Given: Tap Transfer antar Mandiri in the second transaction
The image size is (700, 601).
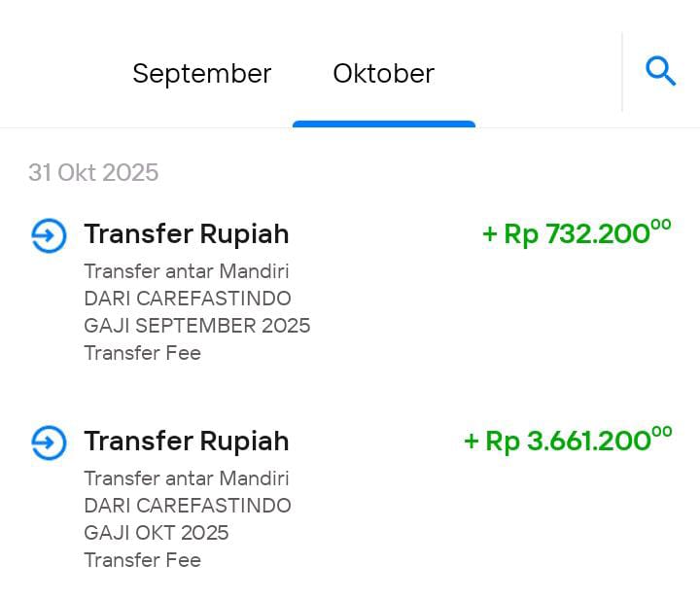Looking at the screenshot, I should [187, 478].
